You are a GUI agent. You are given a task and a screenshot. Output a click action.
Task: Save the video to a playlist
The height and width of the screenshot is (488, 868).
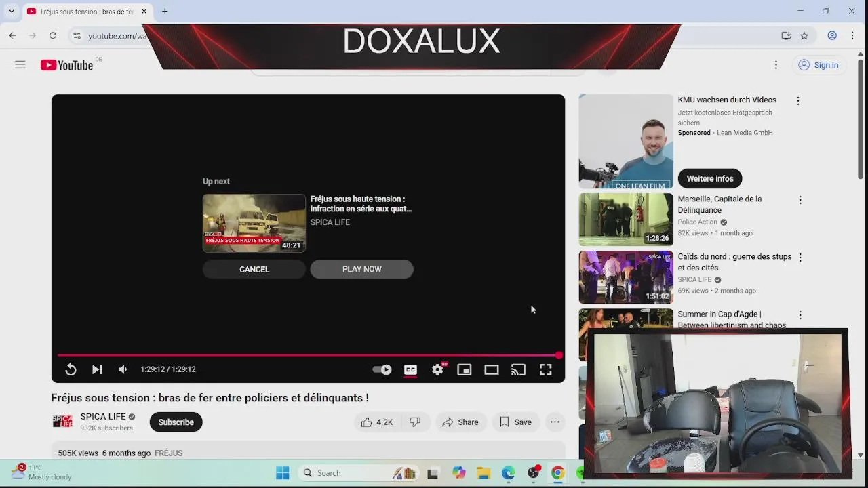click(515, 422)
